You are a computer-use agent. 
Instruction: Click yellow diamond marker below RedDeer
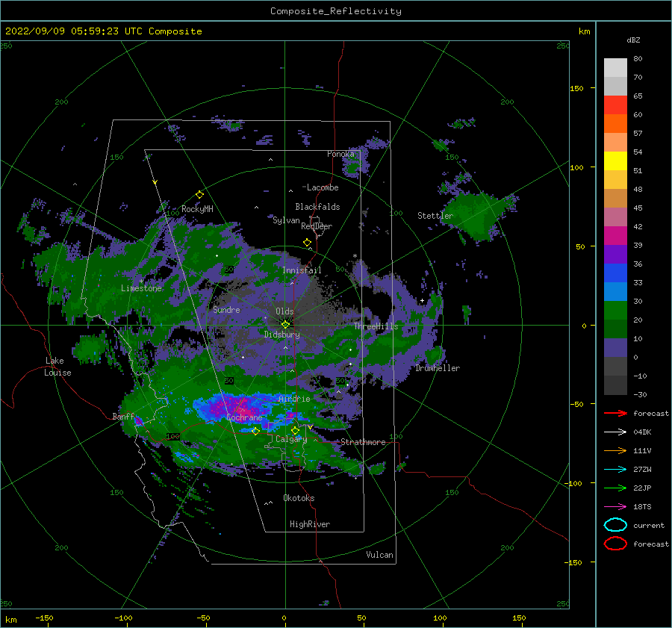click(x=307, y=243)
